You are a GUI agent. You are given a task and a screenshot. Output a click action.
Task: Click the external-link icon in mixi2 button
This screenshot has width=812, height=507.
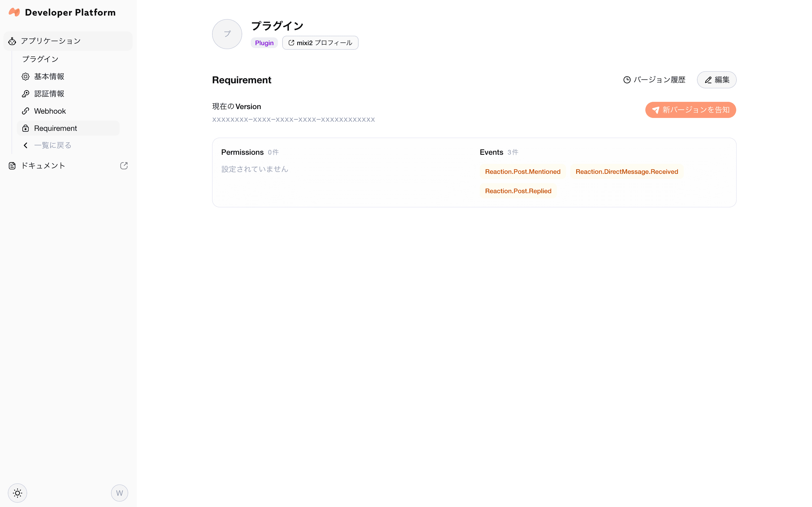(291, 42)
